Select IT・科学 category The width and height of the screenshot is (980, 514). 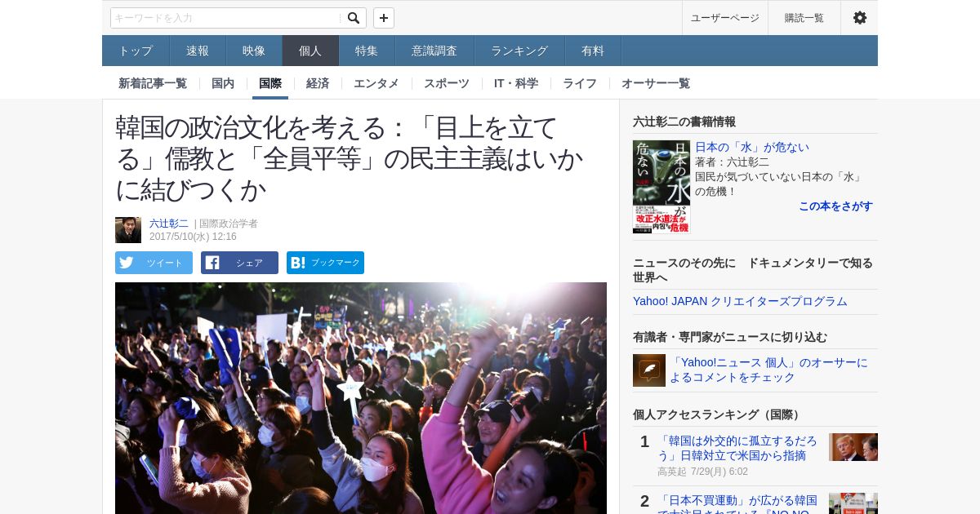(x=516, y=83)
